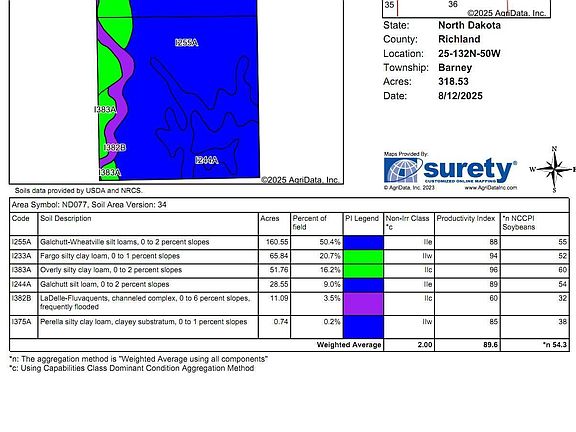Click the '*c: Using Capabilities Class' footnote
The height and width of the screenshot is (432, 576).
click(132, 368)
